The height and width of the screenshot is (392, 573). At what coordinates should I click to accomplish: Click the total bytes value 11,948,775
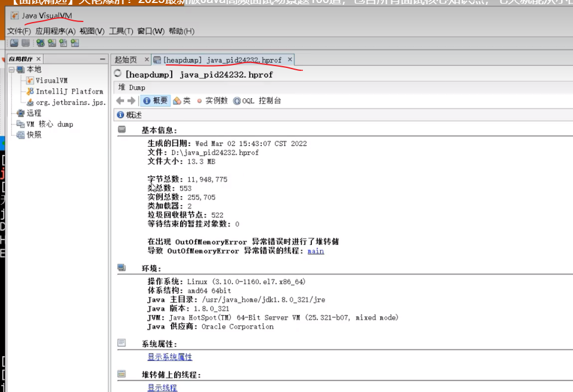207,179
